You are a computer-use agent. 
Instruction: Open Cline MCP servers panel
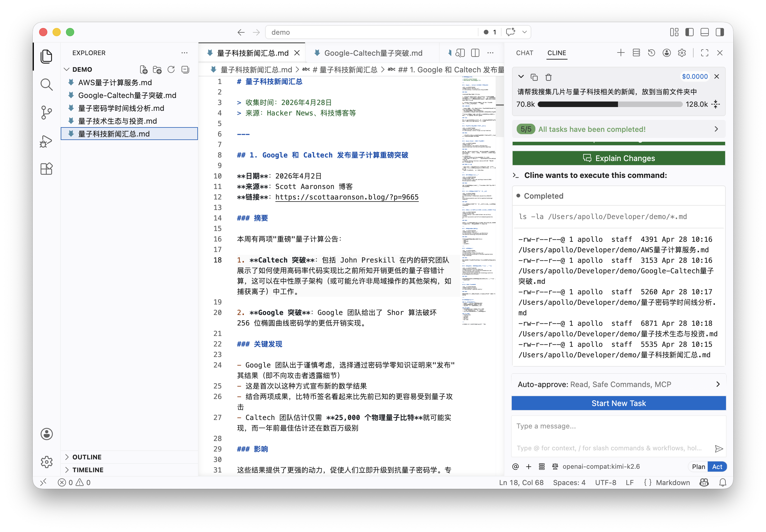coord(636,53)
